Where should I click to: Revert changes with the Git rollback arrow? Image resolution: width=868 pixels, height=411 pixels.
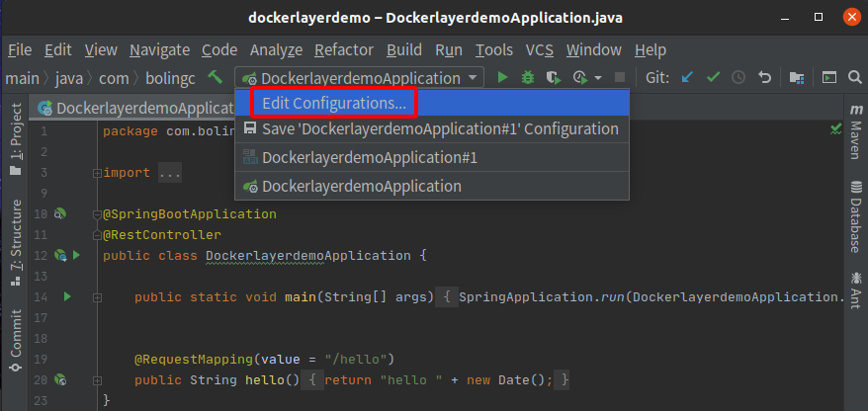(x=764, y=78)
